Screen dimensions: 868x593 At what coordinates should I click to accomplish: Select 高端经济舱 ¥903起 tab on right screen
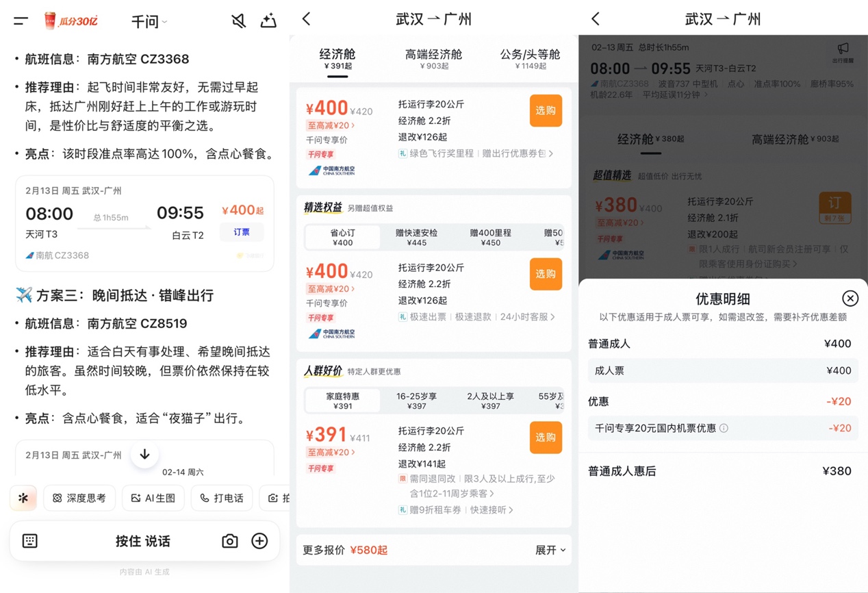(795, 139)
